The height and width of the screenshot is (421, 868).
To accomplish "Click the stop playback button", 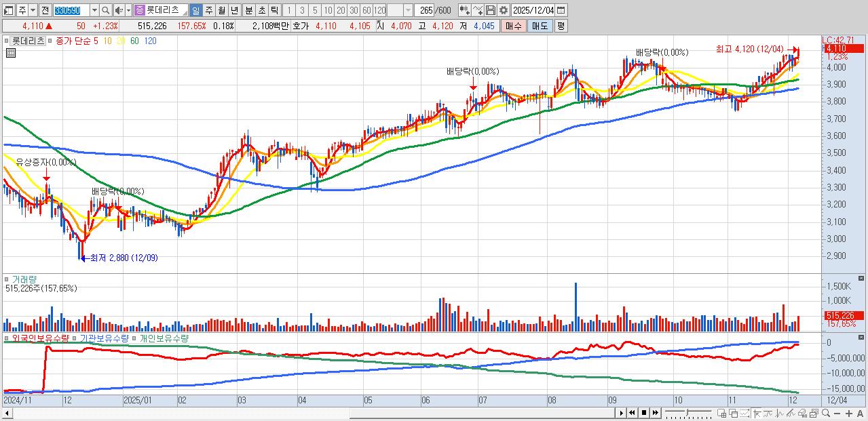I will tap(644, 413).
